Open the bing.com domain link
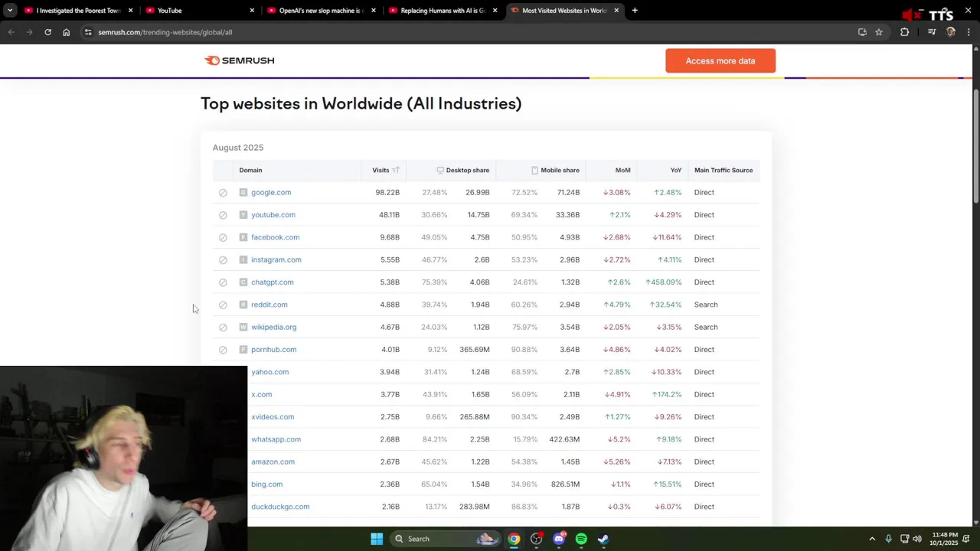The width and height of the screenshot is (980, 551). (x=267, y=484)
